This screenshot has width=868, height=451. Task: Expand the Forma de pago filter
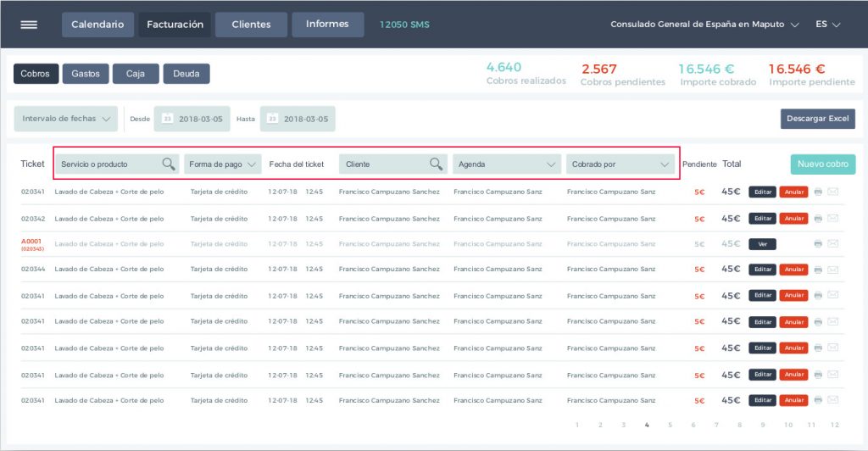[223, 164]
